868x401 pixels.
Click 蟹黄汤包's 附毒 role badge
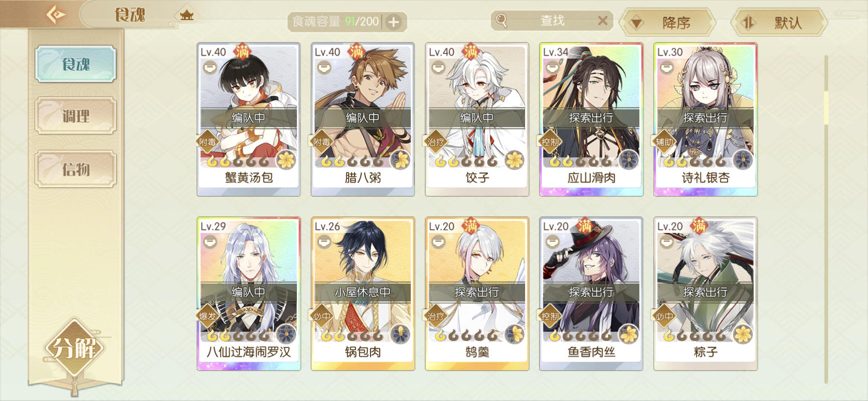click(207, 142)
